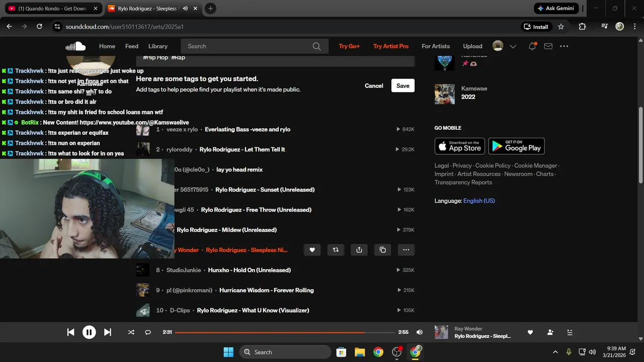Save the playlist tags

point(403,85)
